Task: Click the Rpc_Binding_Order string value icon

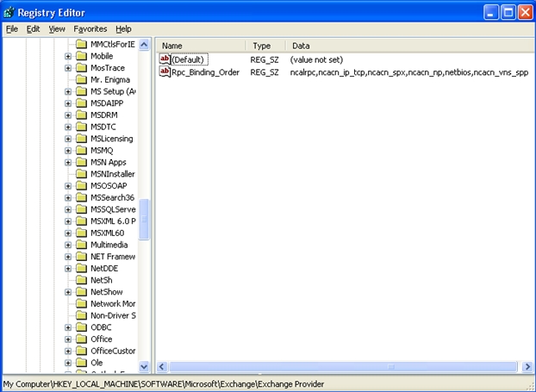Action: (165, 72)
